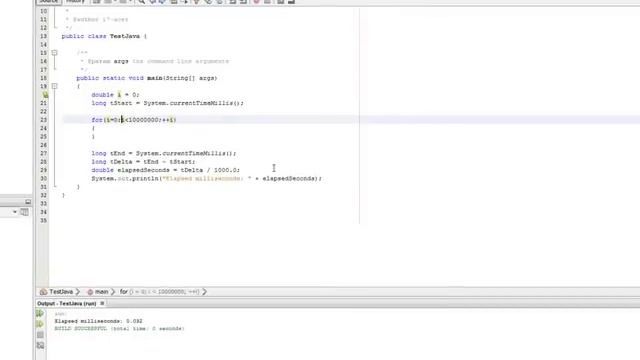Image resolution: width=640 pixels, height=360 pixels.
Task: Click line number 27 in the gutter
Action: pyautogui.click(x=43, y=153)
